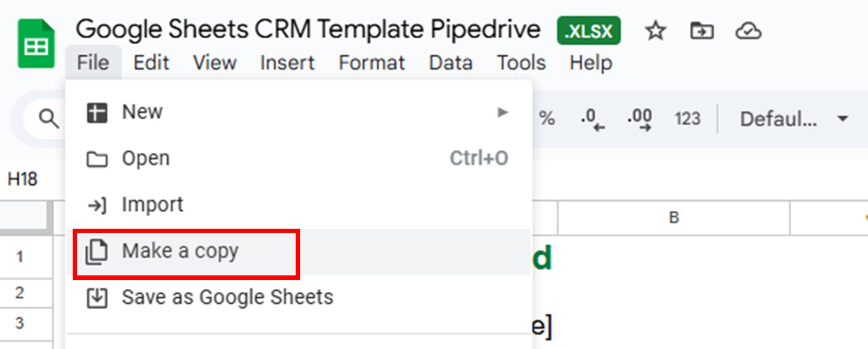The height and width of the screenshot is (349, 868).
Task: Open the Tools menu
Action: (521, 63)
